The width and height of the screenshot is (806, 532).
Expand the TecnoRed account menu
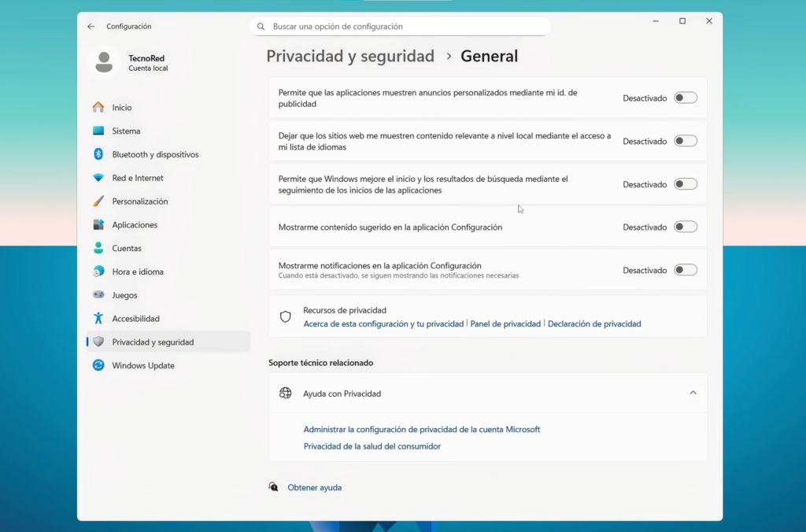click(x=146, y=63)
